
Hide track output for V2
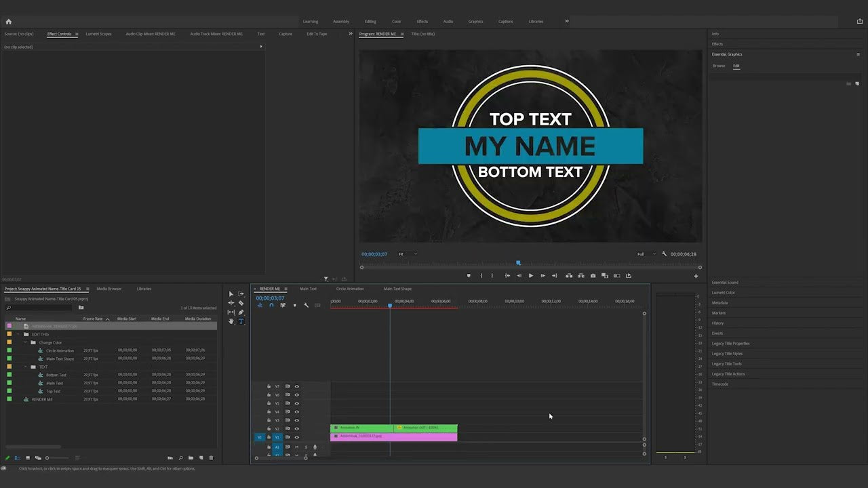296,428
